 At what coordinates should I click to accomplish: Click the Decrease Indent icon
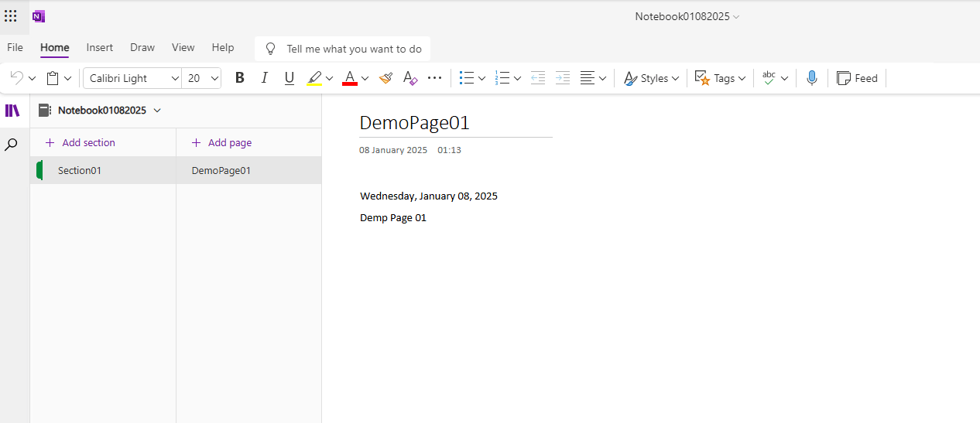pyautogui.click(x=538, y=78)
